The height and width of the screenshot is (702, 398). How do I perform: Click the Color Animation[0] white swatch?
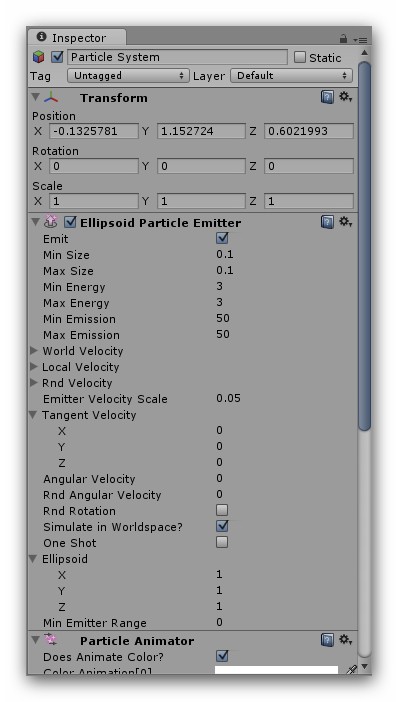pos(276,670)
